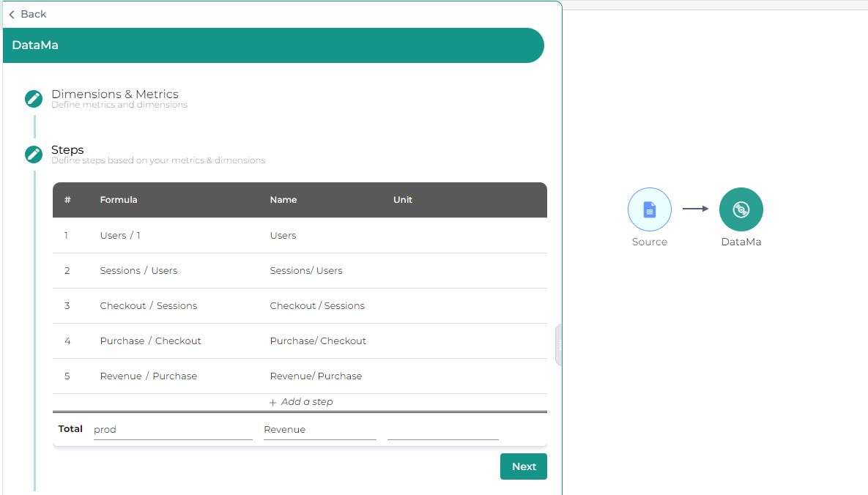
Task: Click row number 3 cell
Action: coord(67,305)
